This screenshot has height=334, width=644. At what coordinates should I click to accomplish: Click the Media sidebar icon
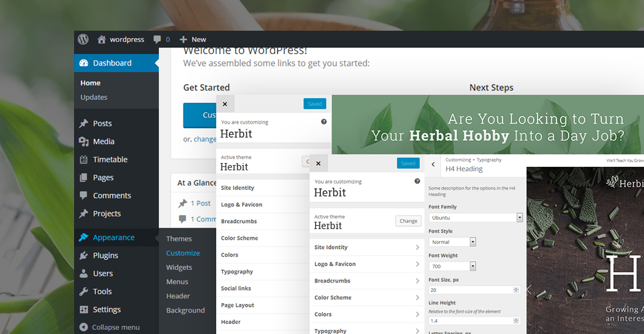(83, 142)
